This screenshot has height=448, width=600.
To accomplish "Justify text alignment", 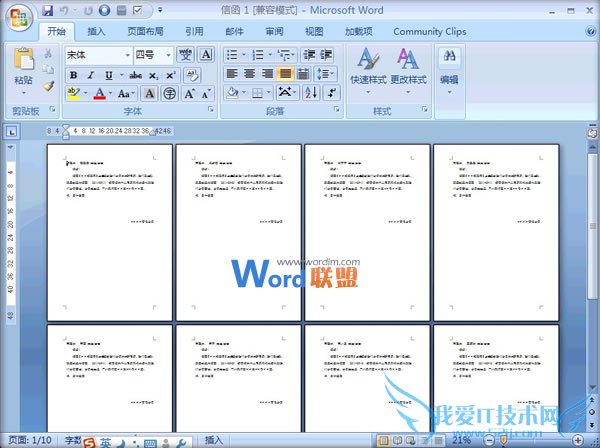I will pyautogui.click(x=285, y=73).
